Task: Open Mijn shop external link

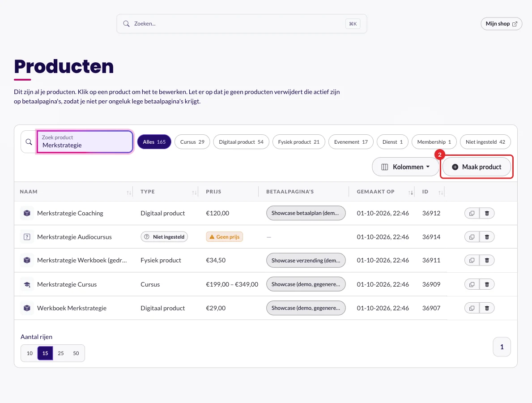Action: pyautogui.click(x=501, y=24)
